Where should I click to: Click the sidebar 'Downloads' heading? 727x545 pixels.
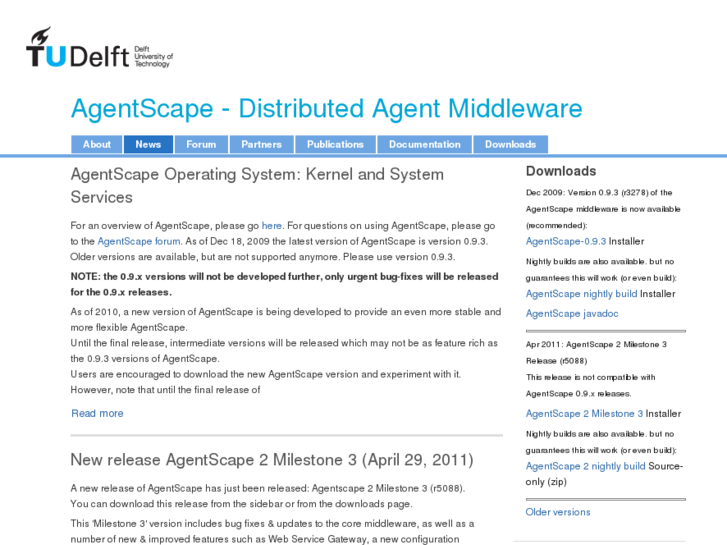pos(561,171)
